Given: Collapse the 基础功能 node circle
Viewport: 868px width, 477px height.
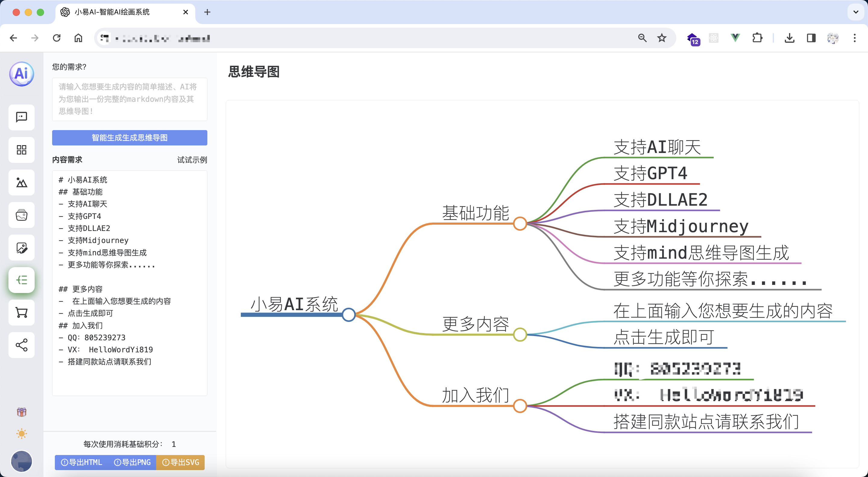Looking at the screenshot, I should (x=520, y=223).
